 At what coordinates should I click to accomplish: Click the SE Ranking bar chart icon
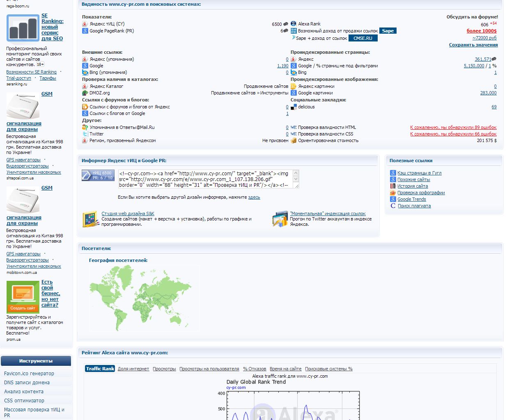pos(23,28)
